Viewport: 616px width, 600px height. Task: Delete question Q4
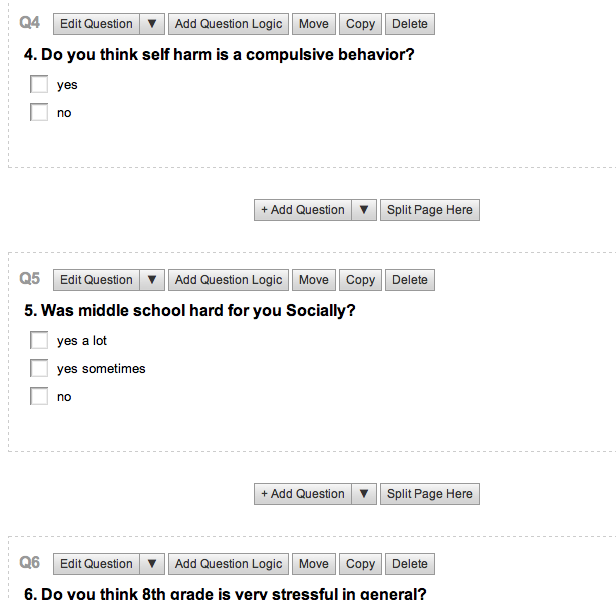pyautogui.click(x=409, y=24)
